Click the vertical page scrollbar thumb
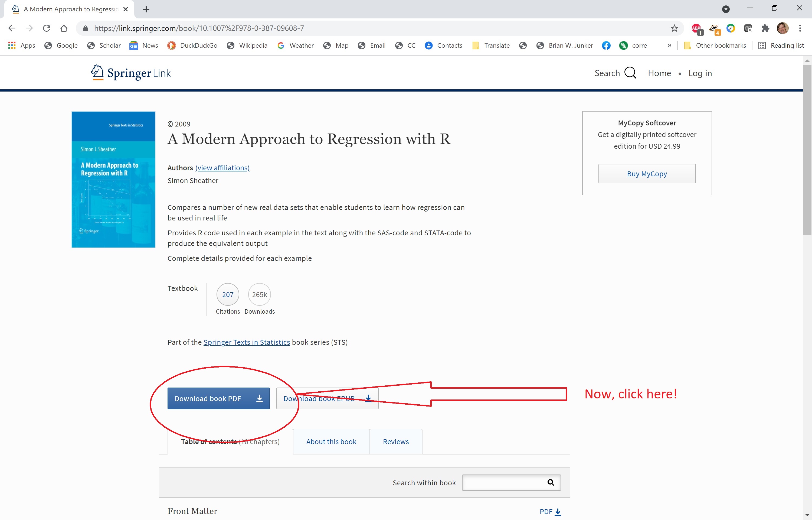Screen dimensions: 812x520 click(x=807, y=149)
